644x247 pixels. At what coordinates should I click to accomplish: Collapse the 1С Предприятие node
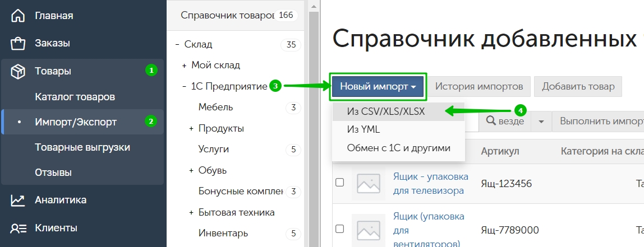tap(185, 87)
